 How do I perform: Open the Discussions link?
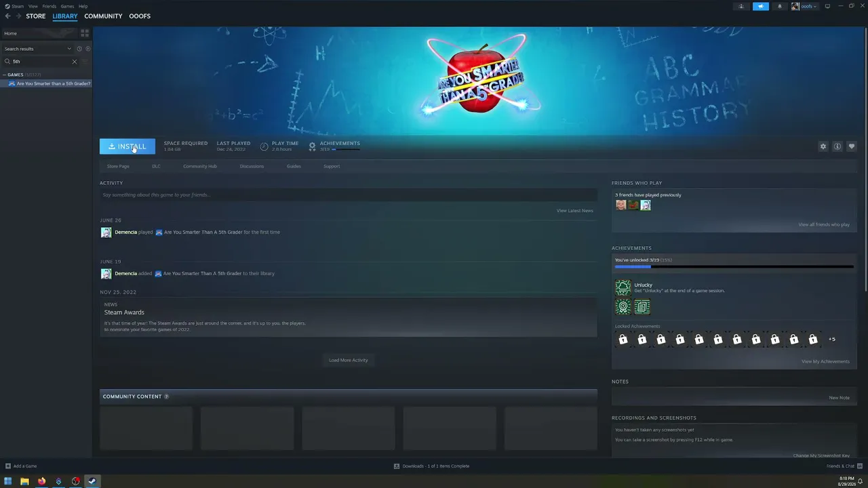point(252,166)
